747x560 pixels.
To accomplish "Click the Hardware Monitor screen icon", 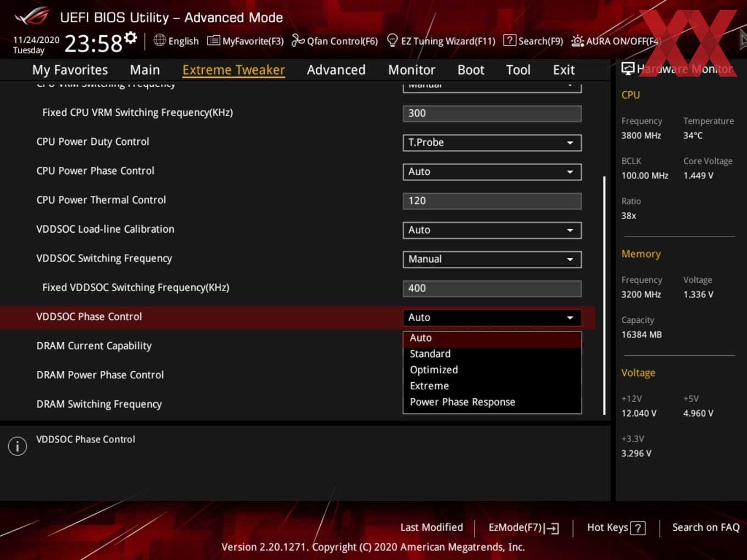I will click(x=628, y=69).
